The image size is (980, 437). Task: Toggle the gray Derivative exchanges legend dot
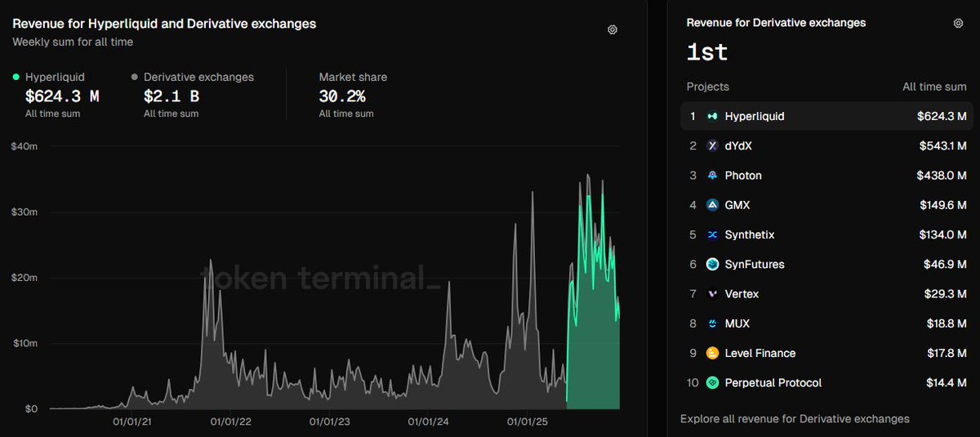[x=135, y=77]
